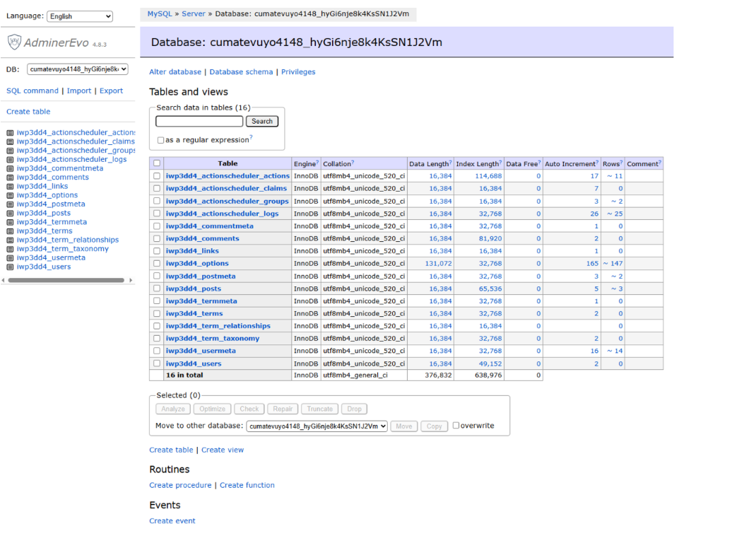Click the Move button
The image size is (756, 536).
click(x=404, y=426)
